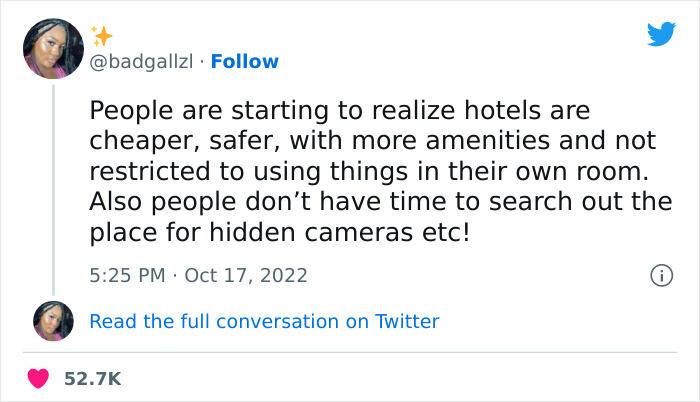The width and height of the screenshot is (700, 402).
Task: Open the author's large profile avatar
Action: (x=54, y=50)
